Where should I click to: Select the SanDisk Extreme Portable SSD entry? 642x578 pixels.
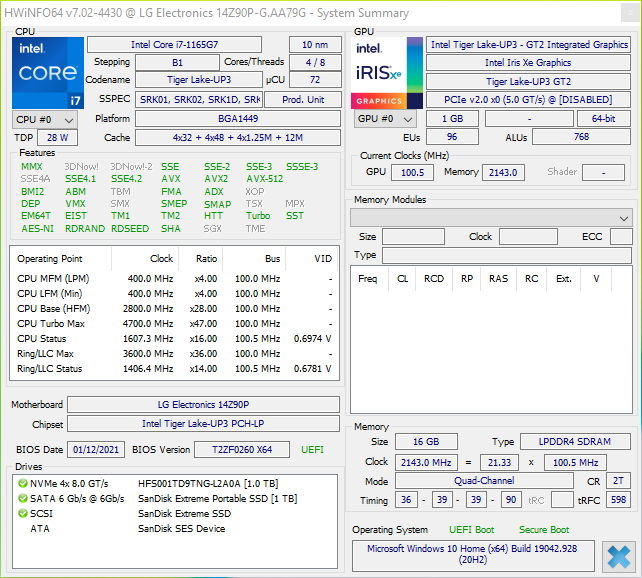tap(175, 499)
